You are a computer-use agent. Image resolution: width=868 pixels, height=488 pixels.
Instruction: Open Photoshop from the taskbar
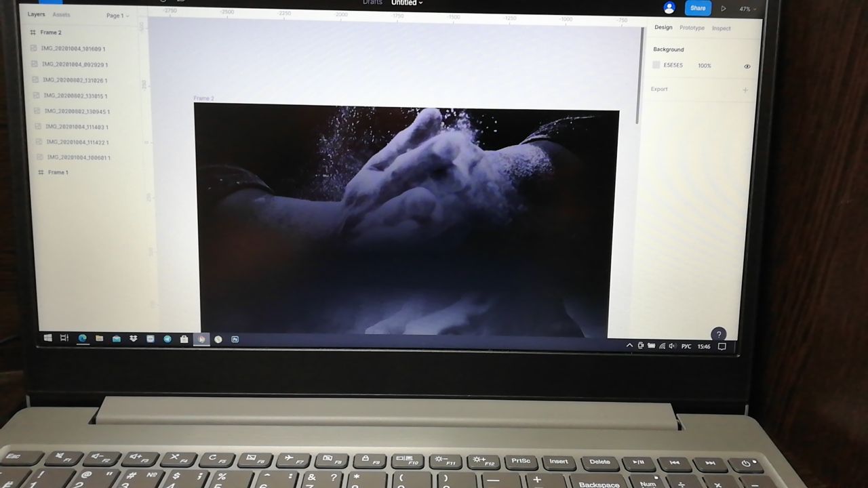235,339
